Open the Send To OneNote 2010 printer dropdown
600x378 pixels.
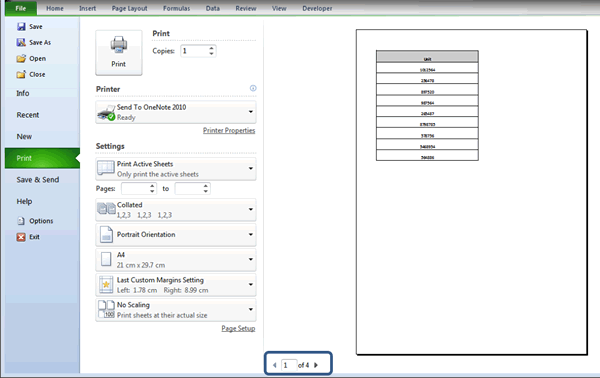(x=176, y=112)
